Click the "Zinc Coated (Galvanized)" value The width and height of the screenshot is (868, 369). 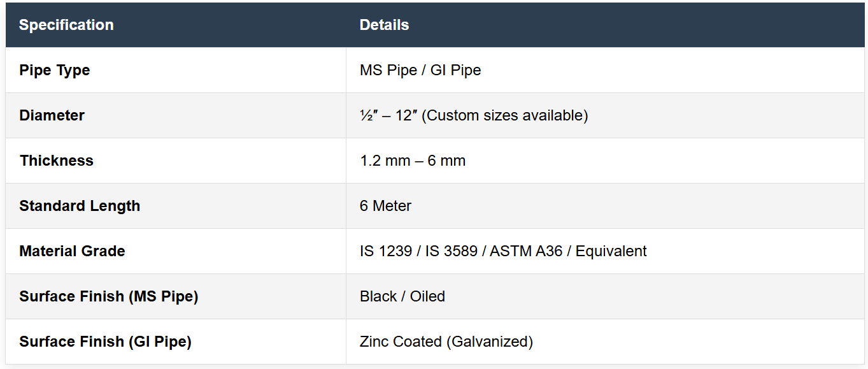pyautogui.click(x=446, y=342)
